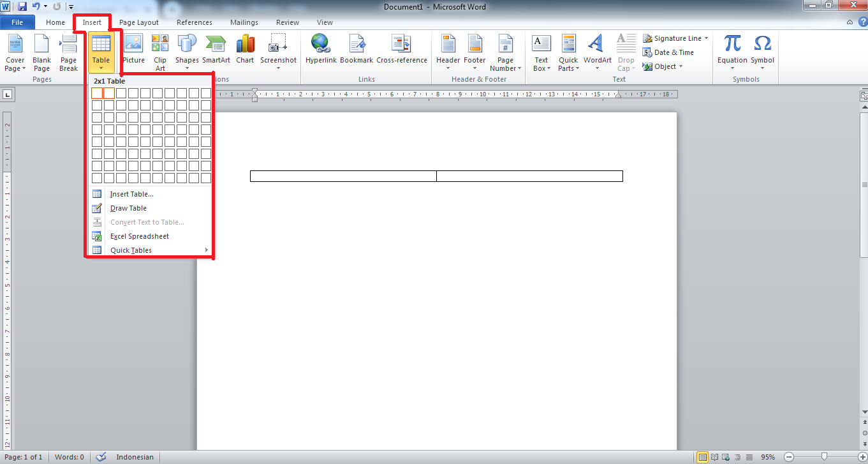Add a Signature Line
This screenshot has width=868, height=464.
pyautogui.click(x=674, y=38)
